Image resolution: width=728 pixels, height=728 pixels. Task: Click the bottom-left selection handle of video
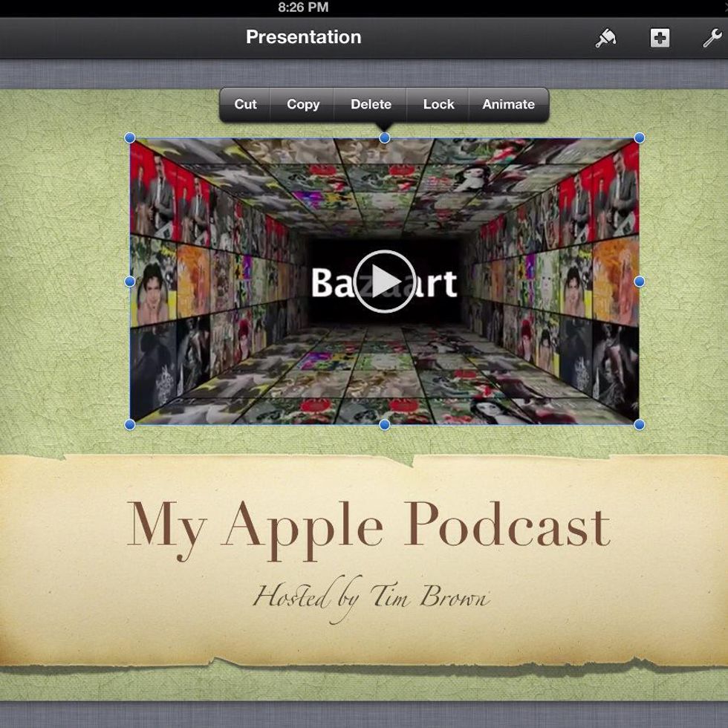(130, 424)
